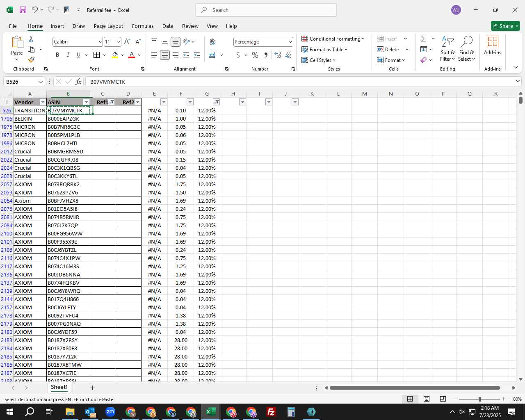Click the Clear eraser icon
Image resolution: width=525 pixels, height=420 pixels.
pos(424,60)
